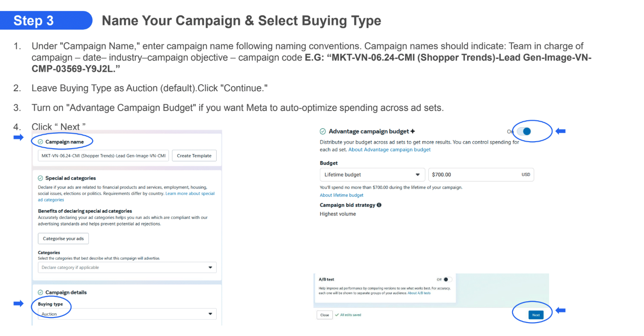Image resolution: width=644 pixels, height=336 pixels.
Task: Click the Campaign name green check icon
Action: (41, 142)
